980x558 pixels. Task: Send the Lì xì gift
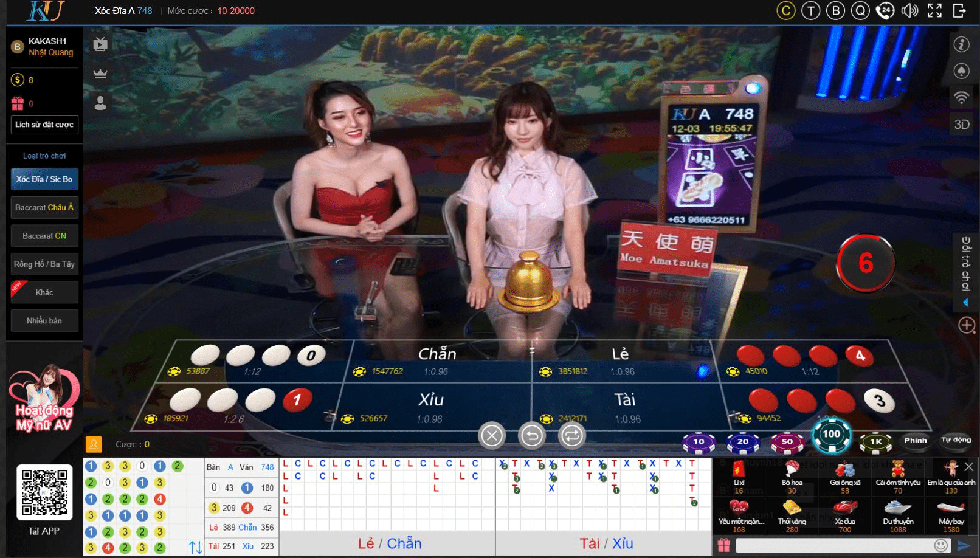pos(739,478)
